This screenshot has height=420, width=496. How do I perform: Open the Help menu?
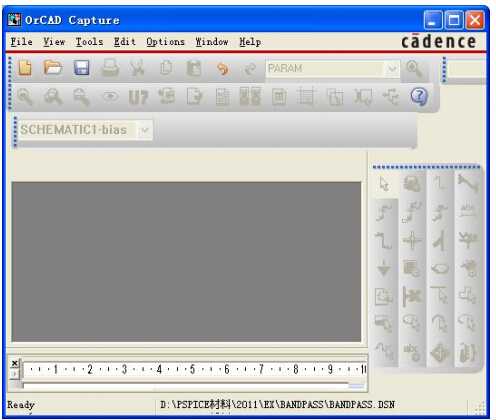click(x=250, y=42)
